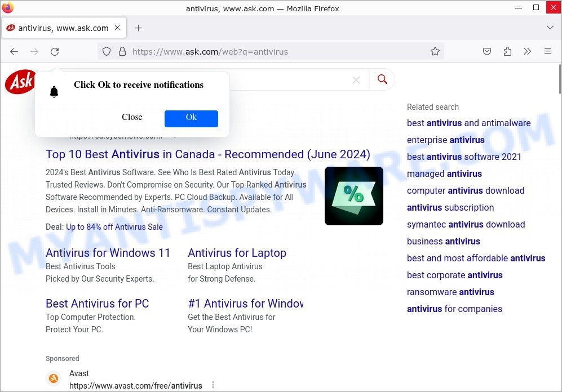
Task: Click the Sponsored label text
Action: click(x=63, y=358)
